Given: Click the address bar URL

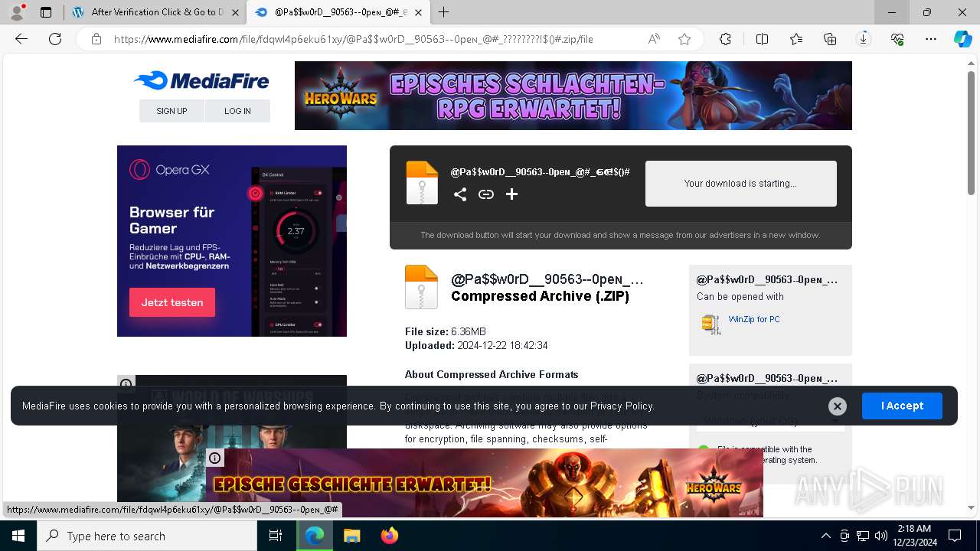Looking at the screenshot, I should point(353,39).
